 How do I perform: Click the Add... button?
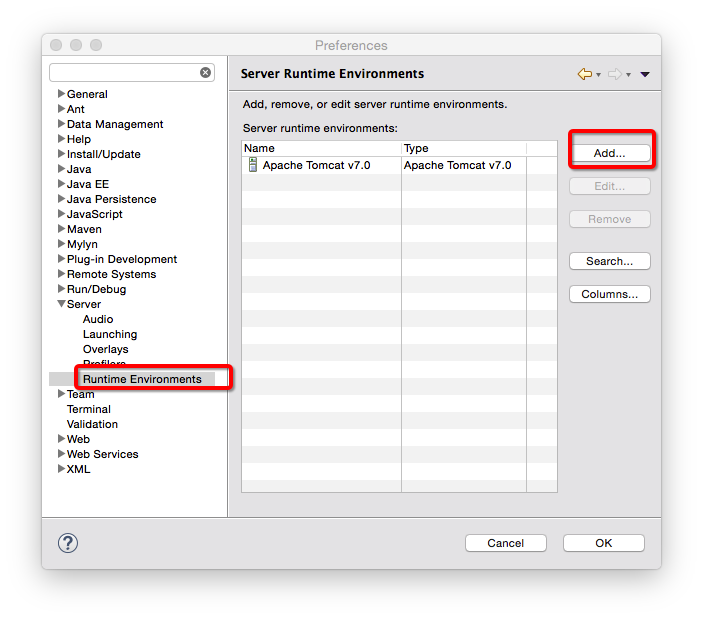pos(609,153)
